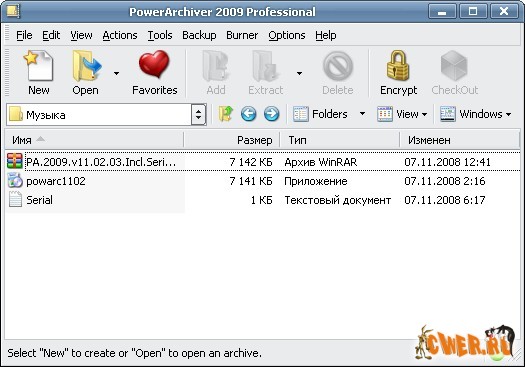525x367 pixels.
Task: Click the Encrypt padlock icon
Action: point(398,66)
